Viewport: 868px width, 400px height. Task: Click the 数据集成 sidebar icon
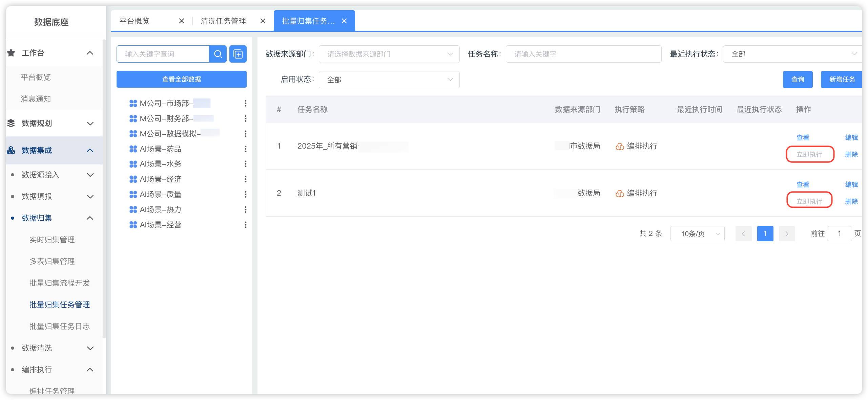11,150
